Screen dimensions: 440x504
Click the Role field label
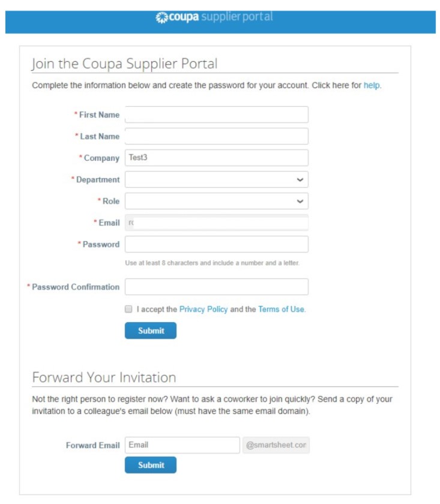point(110,201)
